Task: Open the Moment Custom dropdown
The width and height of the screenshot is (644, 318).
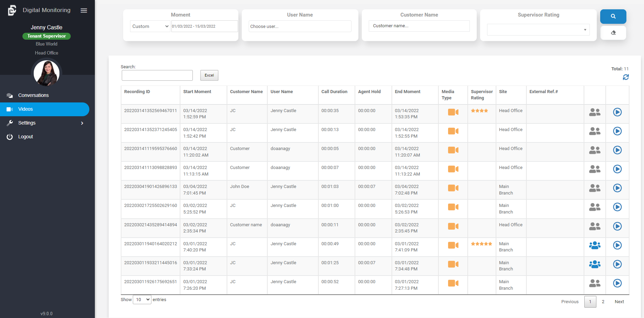Action: click(150, 26)
